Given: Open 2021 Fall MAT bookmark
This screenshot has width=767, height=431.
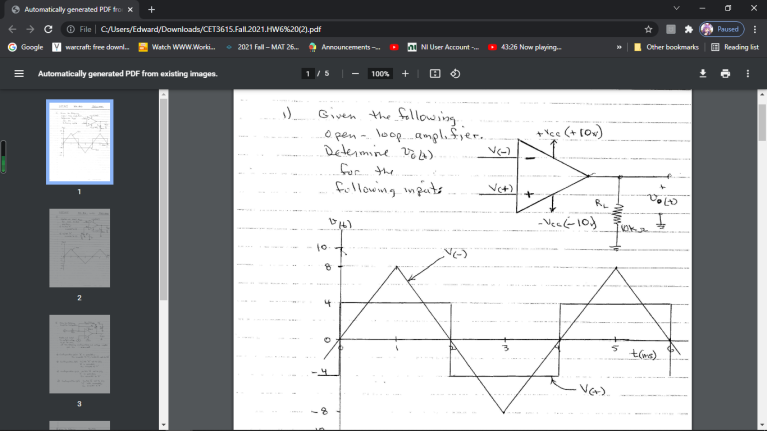Looking at the screenshot, I should coord(263,47).
